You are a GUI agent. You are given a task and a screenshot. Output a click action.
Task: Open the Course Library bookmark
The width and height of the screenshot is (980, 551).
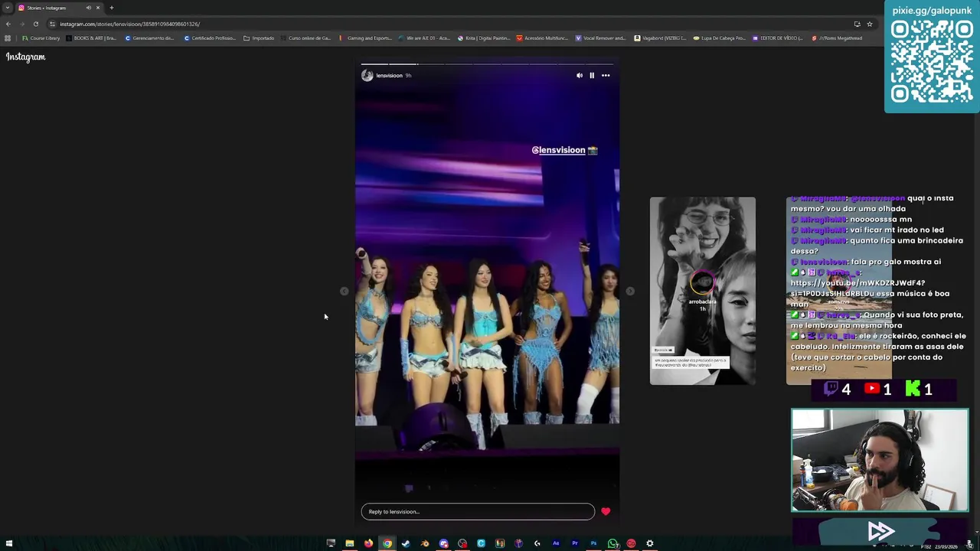point(41,38)
